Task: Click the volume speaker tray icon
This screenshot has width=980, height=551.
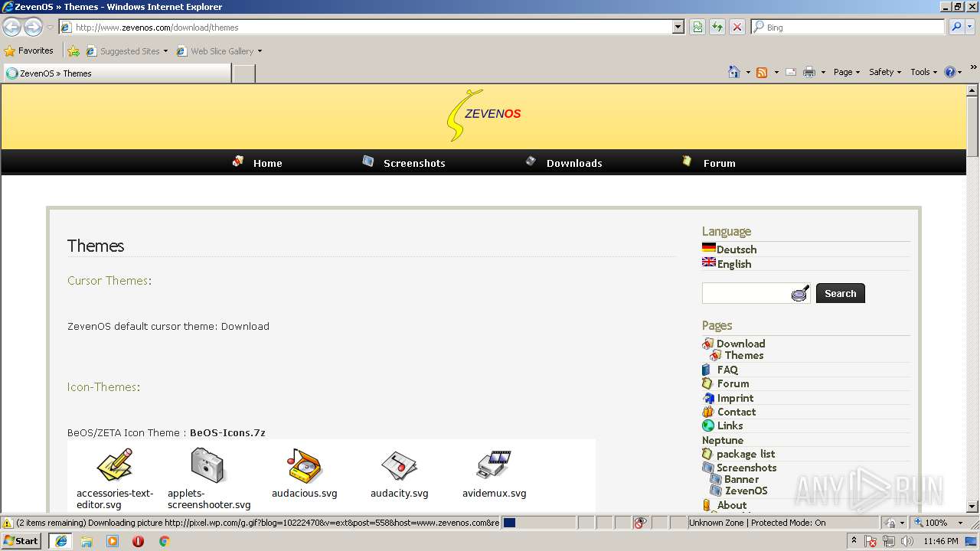Action: [906, 541]
